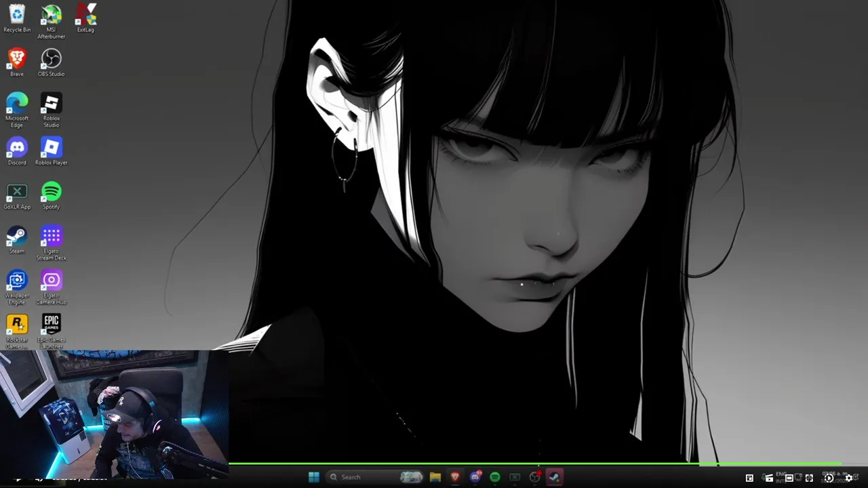The image size is (868, 488).
Task: Open the Recycle Bin desktop icon
Action: (17, 19)
